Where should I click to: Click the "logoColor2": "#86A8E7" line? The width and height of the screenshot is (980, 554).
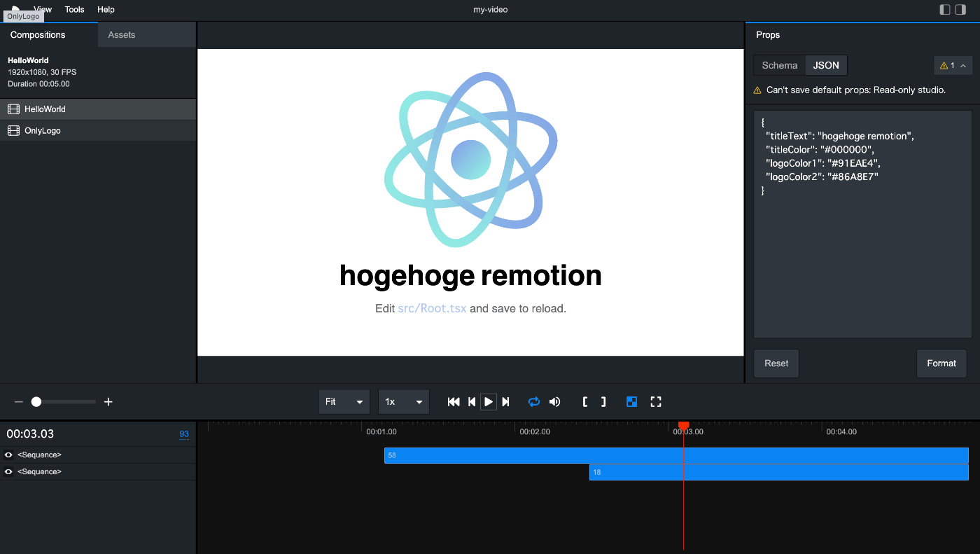click(822, 177)
